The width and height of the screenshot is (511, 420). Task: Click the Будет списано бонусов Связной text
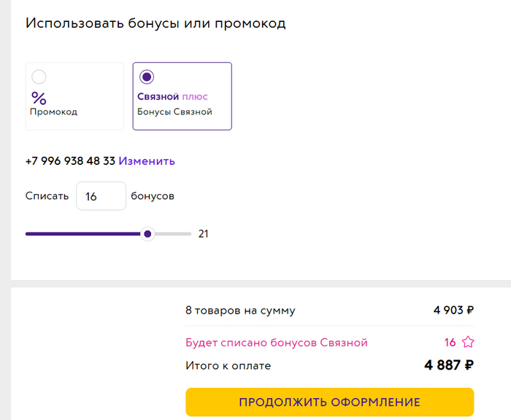tap(277, 343)
